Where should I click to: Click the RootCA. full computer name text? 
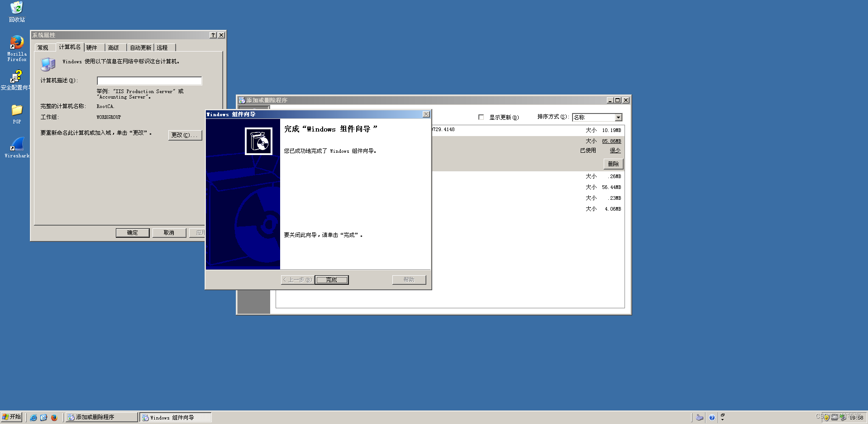(105, 107)
